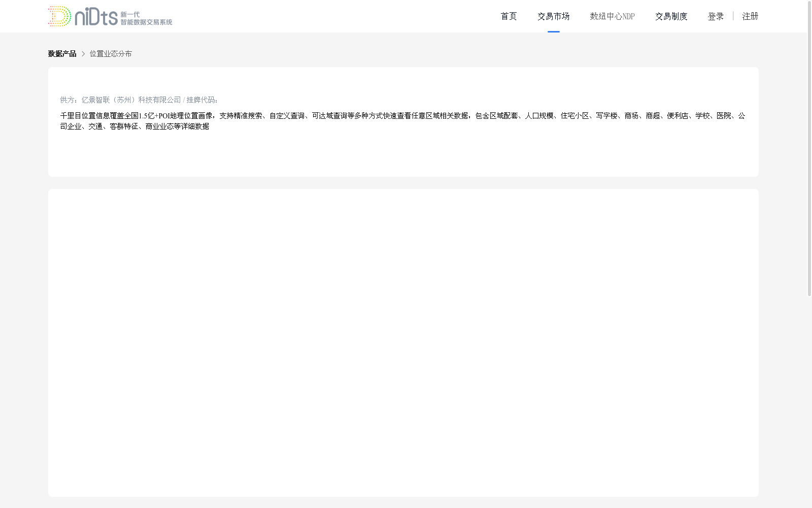The height and width of the screenshot is (508, 812).
Task: Click the 注册 register link
Action: 750,16
